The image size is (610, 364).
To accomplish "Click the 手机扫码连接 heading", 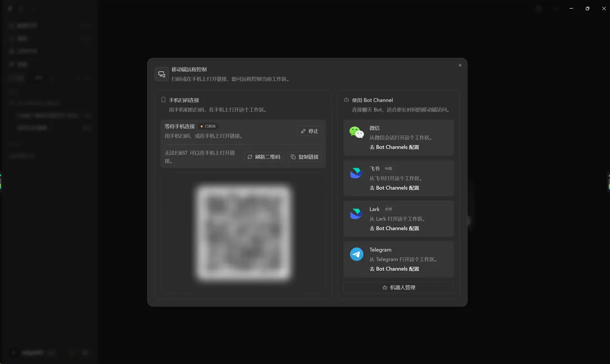I will coord(184,100).
